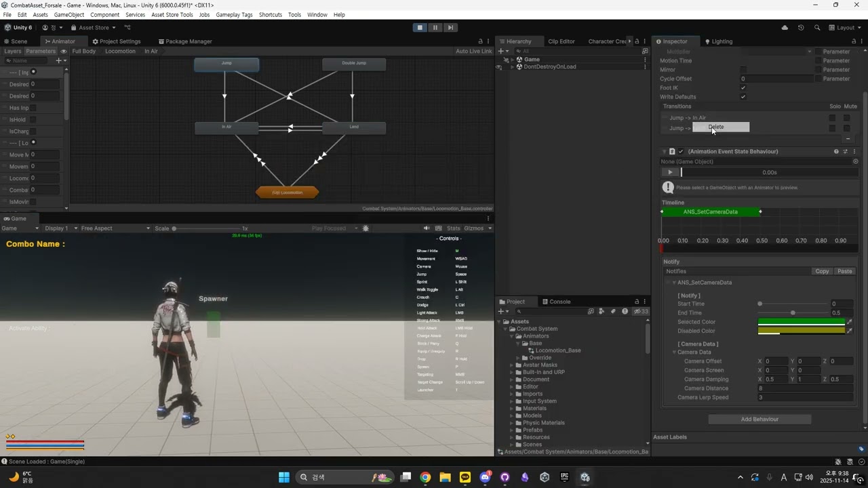The height and width of the screenshot is (488, 868).
Task: Toggle Write Defaults checkbox
Action: coord(743,97)
